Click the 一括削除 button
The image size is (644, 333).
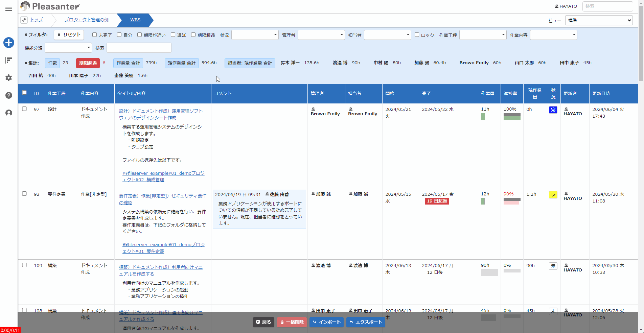(292, 322)
